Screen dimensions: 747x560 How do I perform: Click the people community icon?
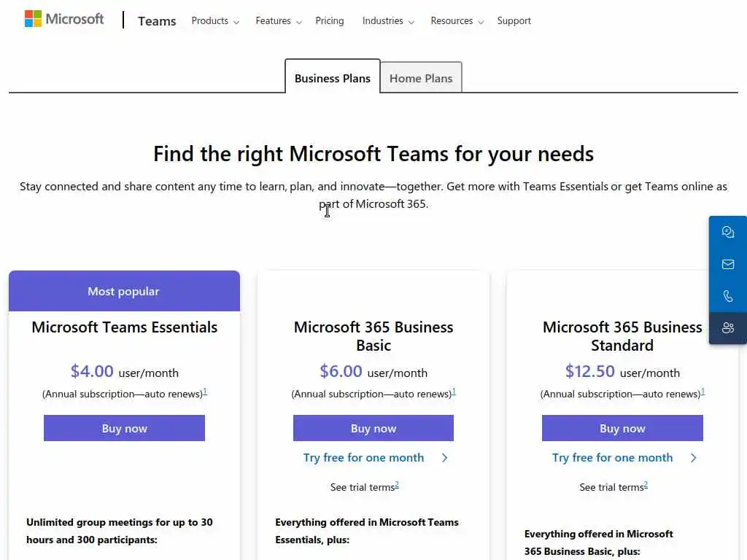click(728, 328)
